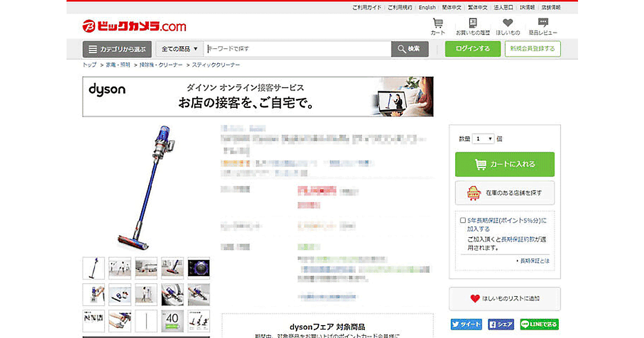This screenshot has width=644, height=338.
Task: Open product reviews icon
Action: 543,26
